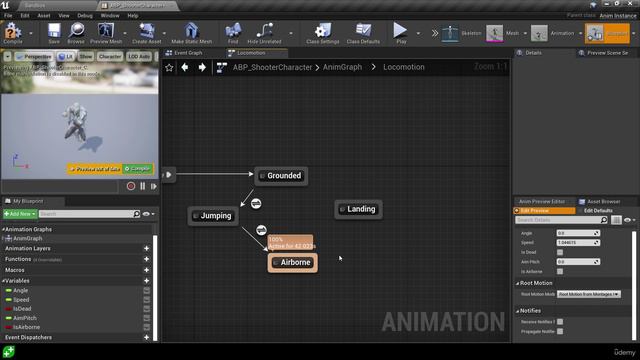Open Add New dropdown
640x360 pixels.
pyautogui.click(x=20, y=214)
